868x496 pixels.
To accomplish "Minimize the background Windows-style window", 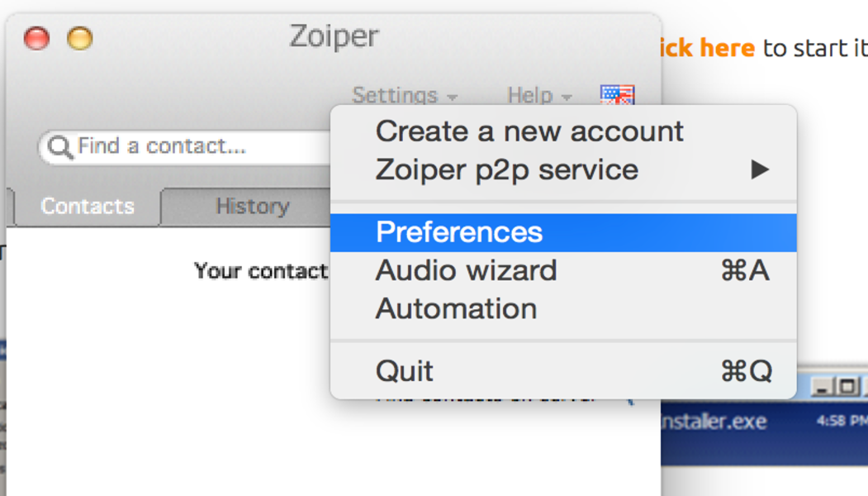I will (x=822, y=386).
